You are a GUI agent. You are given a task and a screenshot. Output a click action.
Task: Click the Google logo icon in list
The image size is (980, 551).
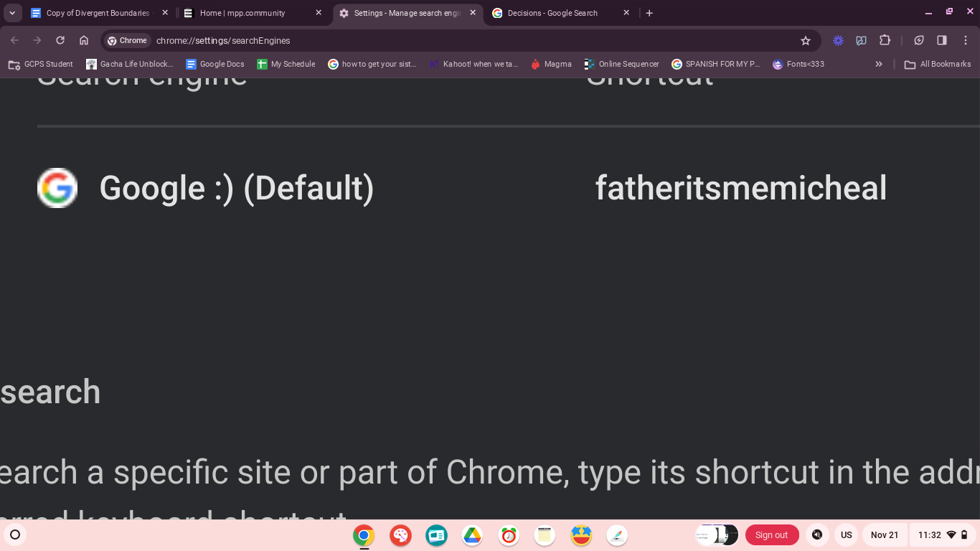click(x=57, y=188)
